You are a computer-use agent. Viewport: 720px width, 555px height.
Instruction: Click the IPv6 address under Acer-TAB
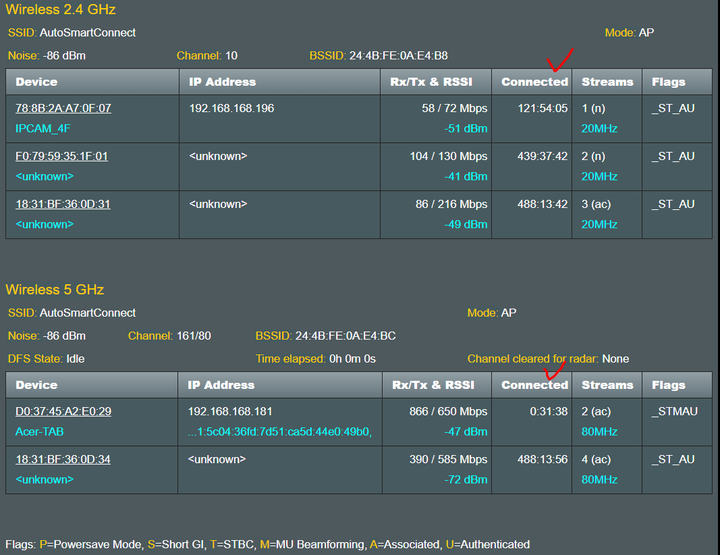(x=280, y=432)
